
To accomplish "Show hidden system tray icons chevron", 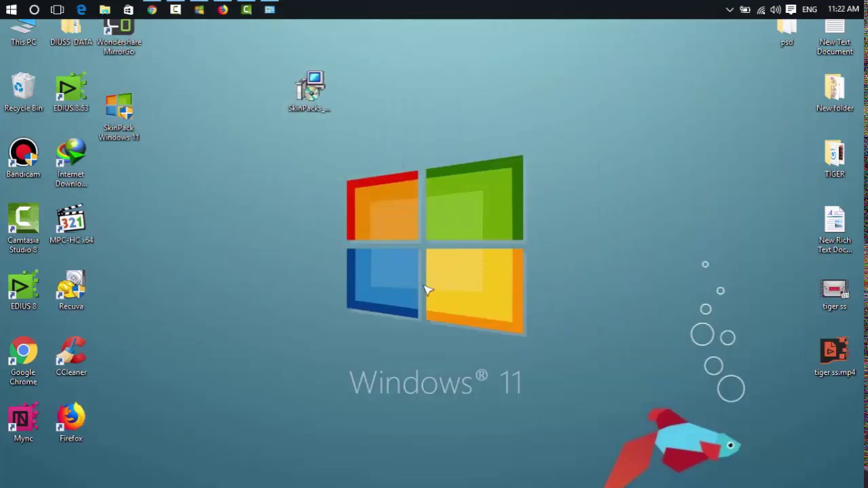I will [x=730, y=9].
